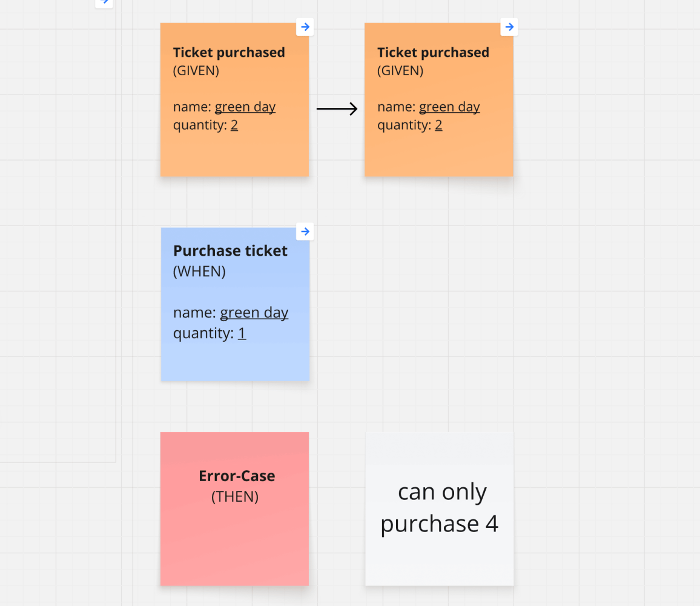The width and height of the screenshot is (700, 606).
Task: Select the red "Error-Case" sticky note title
Action: (237, 476)
